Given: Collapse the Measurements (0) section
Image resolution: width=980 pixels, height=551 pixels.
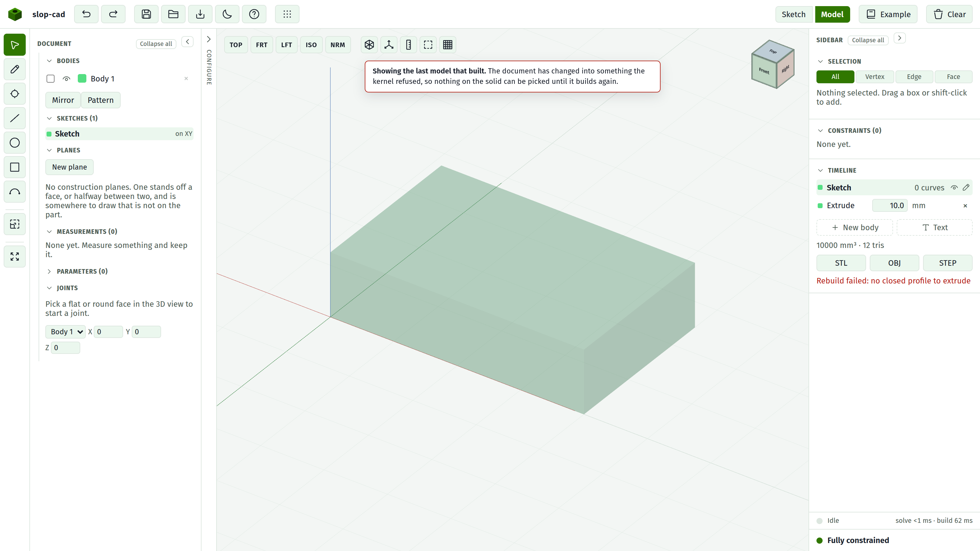Looking at the screenshot, I should pyautogui.click(x=49, y=232).
